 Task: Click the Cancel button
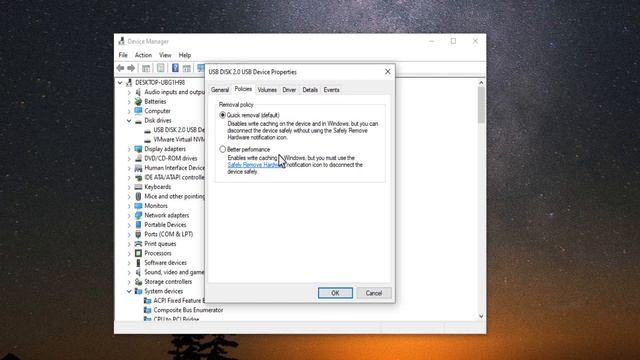[x=373, y=293]
